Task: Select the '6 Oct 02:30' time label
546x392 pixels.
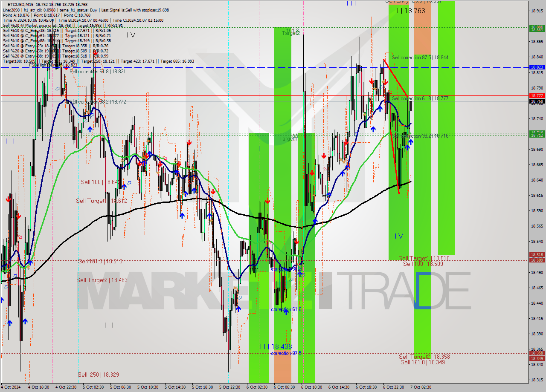Action: click(257, 387)
